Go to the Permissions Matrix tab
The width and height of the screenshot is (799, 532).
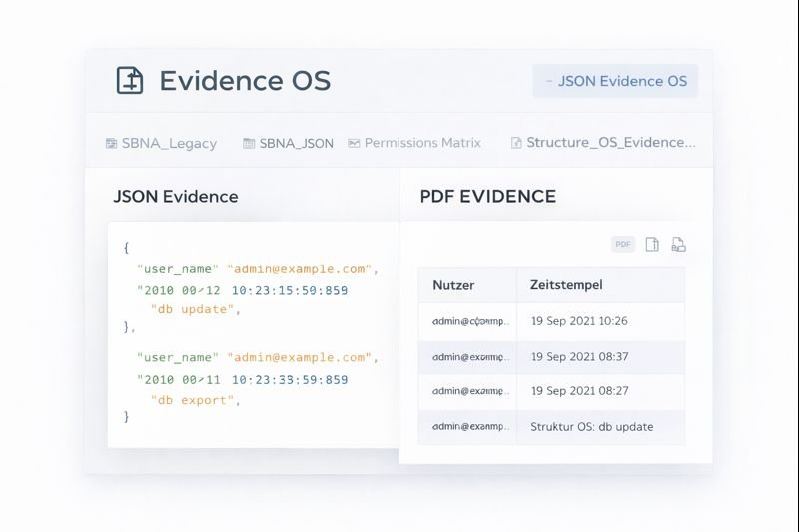[421, 143]
